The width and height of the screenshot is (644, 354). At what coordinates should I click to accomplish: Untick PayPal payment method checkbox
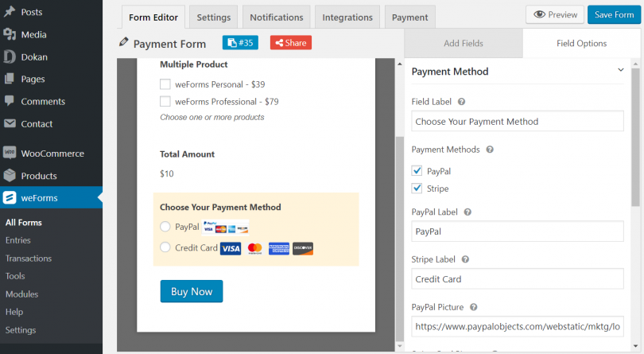click(417, 170)
